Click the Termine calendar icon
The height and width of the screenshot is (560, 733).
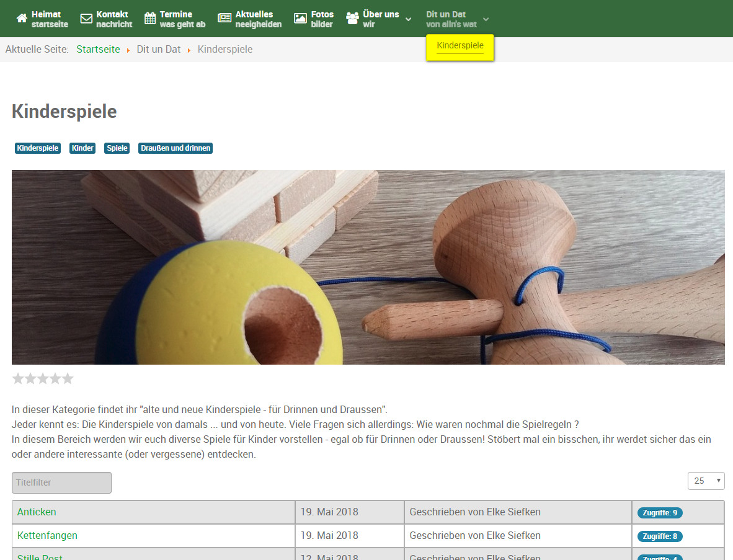(x=150, y=18)
